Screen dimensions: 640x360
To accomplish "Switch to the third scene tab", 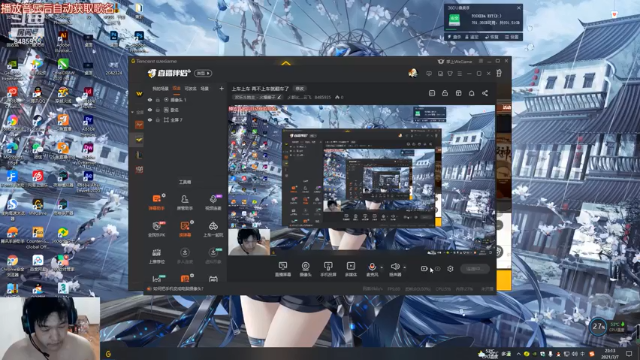I will pyautogui.click(x=190, y=89).
